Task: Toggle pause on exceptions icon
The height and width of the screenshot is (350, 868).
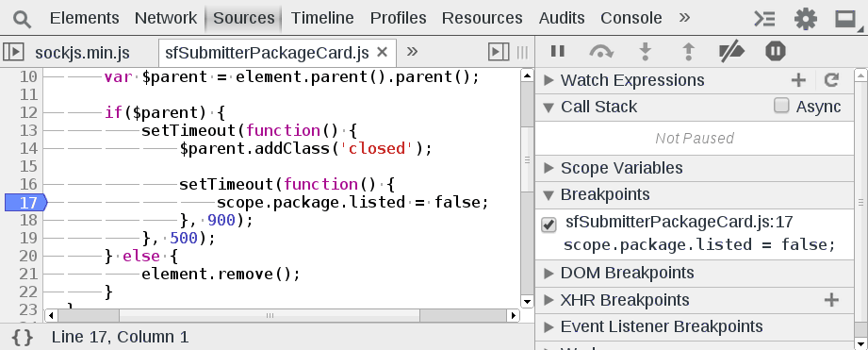Action: tap(776, 52)
